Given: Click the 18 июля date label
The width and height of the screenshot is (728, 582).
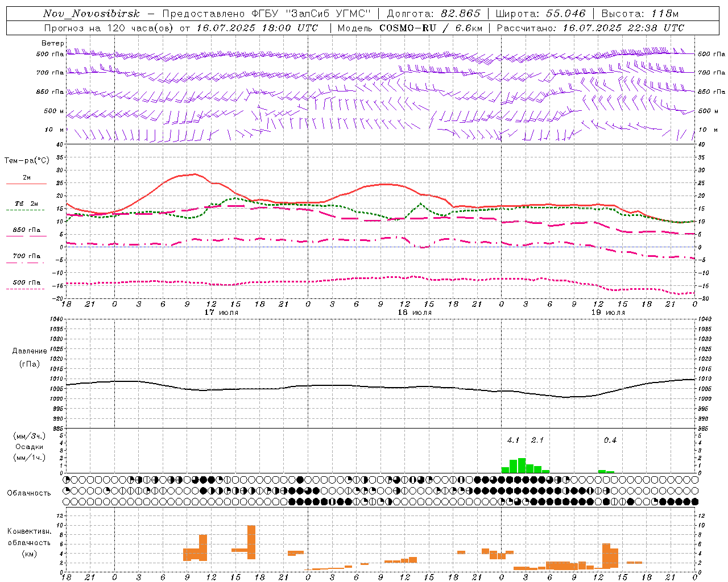Looking at the screenshot, I should 415,313.
